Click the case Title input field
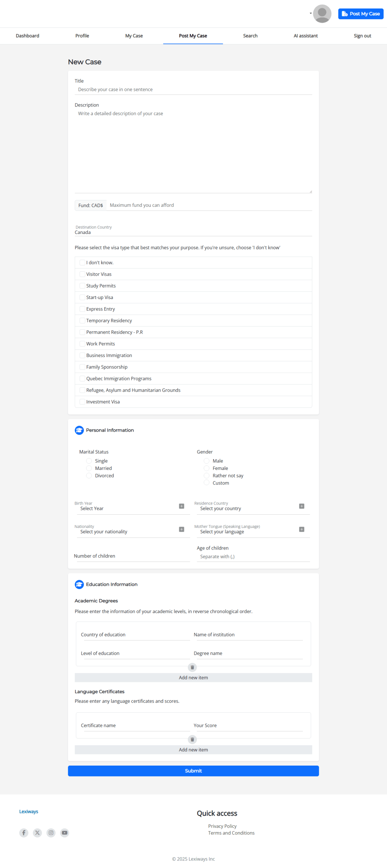The height and width of the screenshot is (868, 387). 193,90
